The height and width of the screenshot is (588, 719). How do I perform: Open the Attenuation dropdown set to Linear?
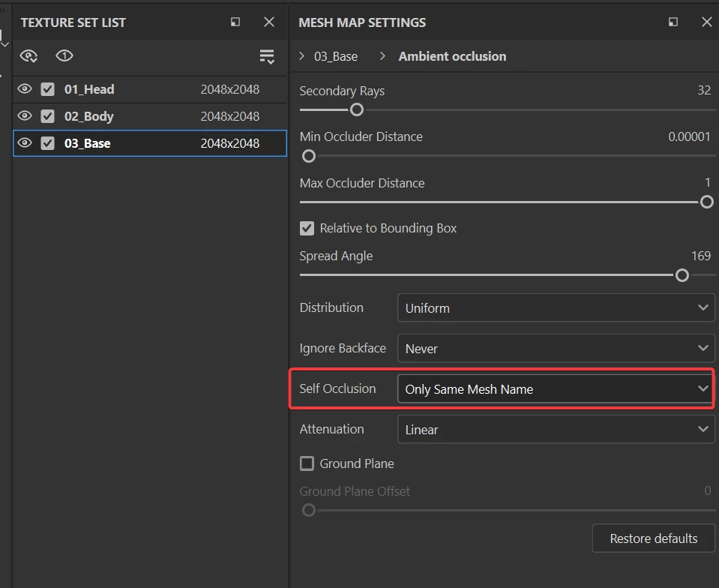pos(556,430)
